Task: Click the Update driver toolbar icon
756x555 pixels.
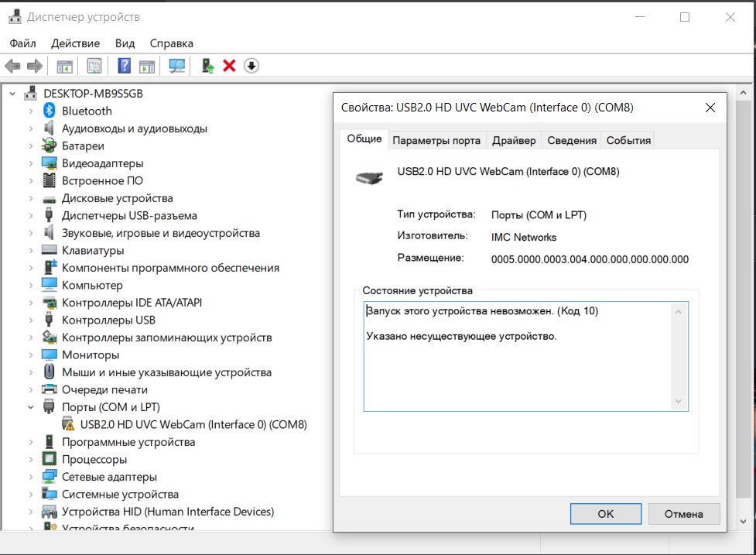Action: click(207, 67)
